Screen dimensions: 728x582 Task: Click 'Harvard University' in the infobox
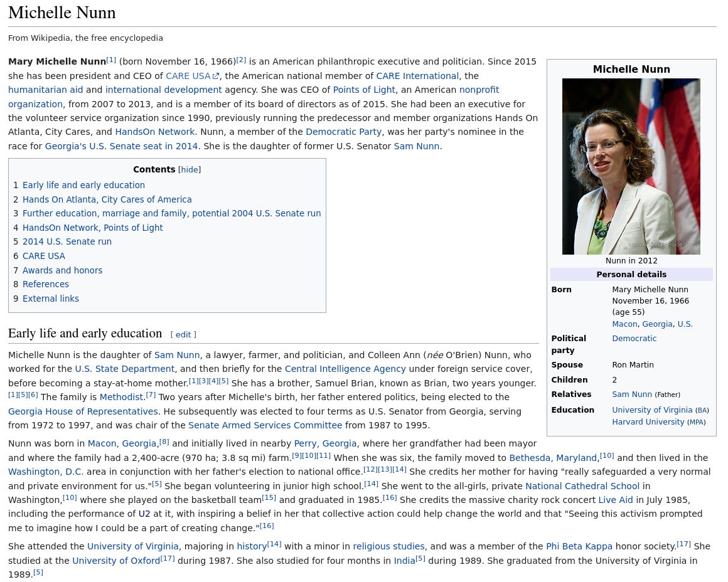pyautogui.click(x=648, y=422)
